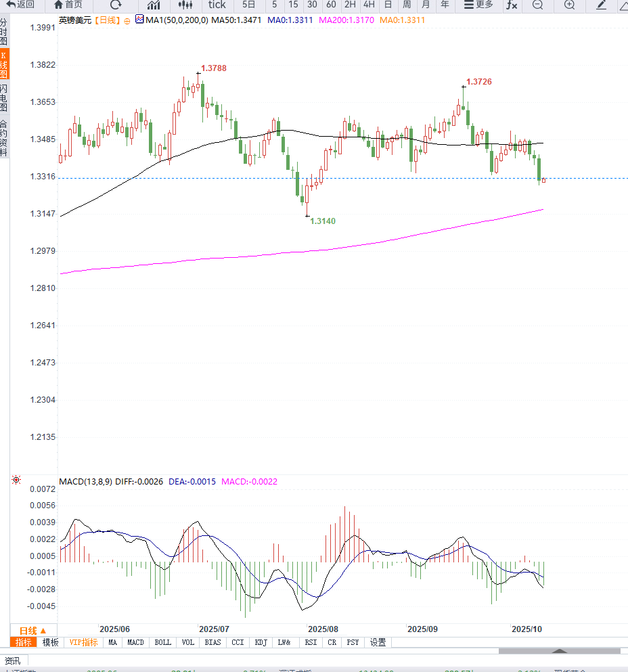Zoom in the chart with plus magnifier
This screenshot has width=628, height=672.
coord(569,5)
